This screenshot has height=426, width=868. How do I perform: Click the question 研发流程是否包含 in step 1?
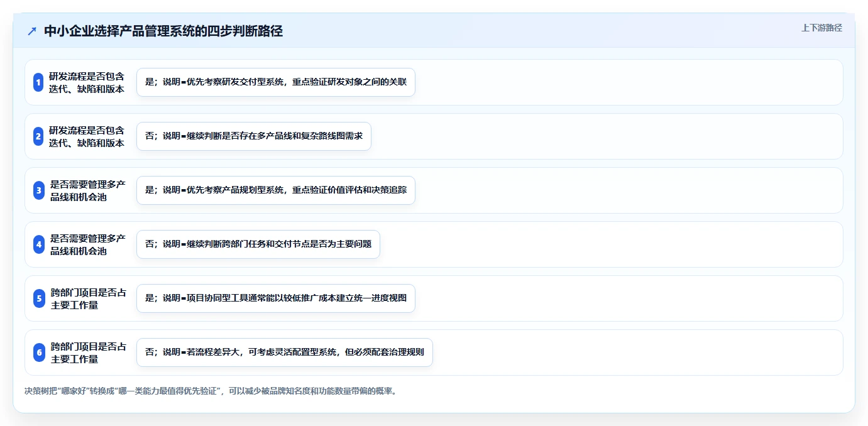[x=87, y=82]
